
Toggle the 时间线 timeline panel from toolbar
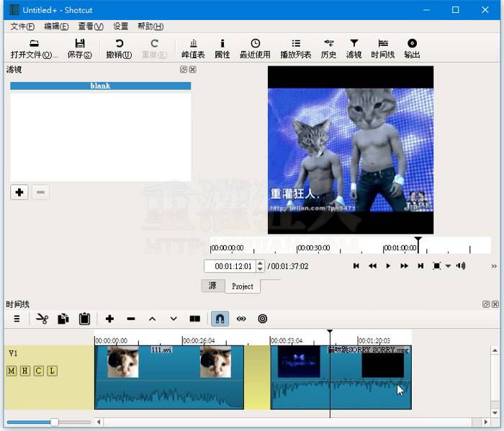[x=383, y=49]
